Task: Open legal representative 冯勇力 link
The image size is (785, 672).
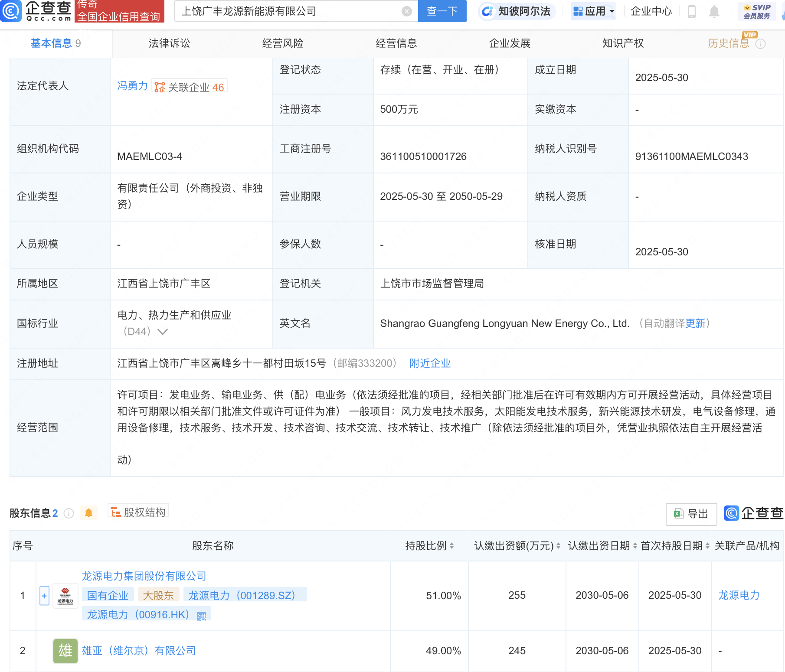Action: [132, 86]
